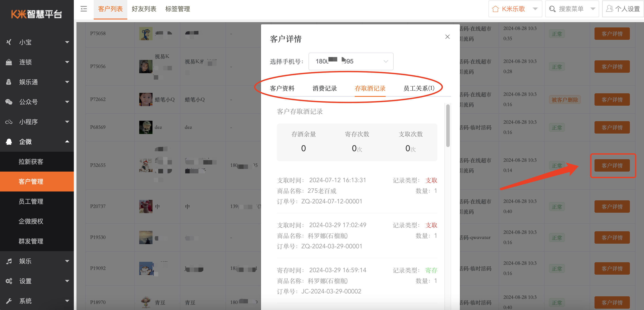
Task: Expand the phone number dropdown selector
Action: [x=384, y=62]
